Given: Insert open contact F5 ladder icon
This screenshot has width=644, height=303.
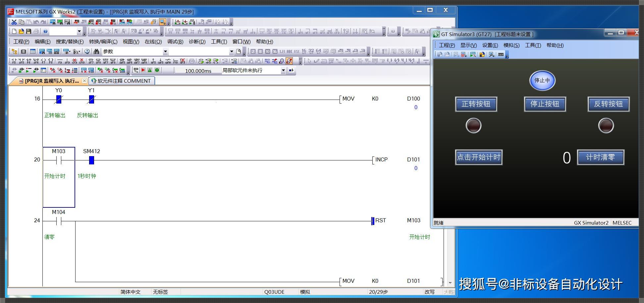Looking at the screenshot, I should tap(14, 61).
